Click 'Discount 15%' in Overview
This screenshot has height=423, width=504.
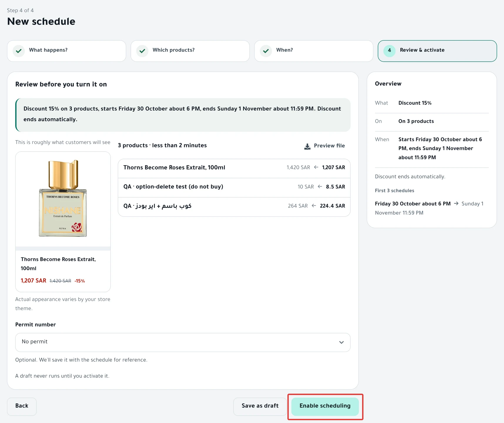(x=415, y=103)
